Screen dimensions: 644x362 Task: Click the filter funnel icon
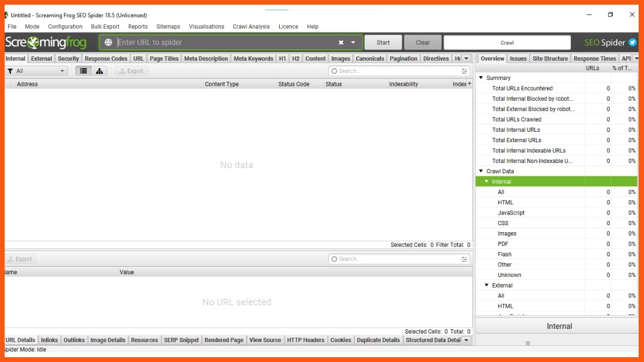pyautogui.click(x=11, y=70)
